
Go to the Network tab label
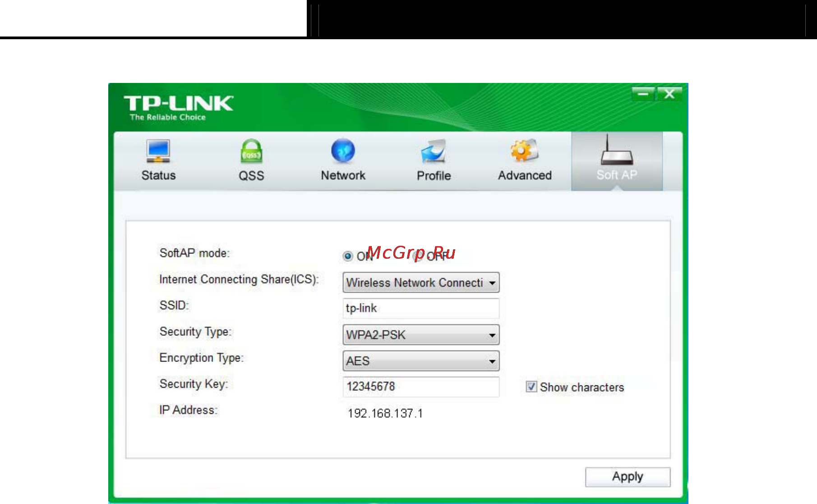tap(343, 175)
